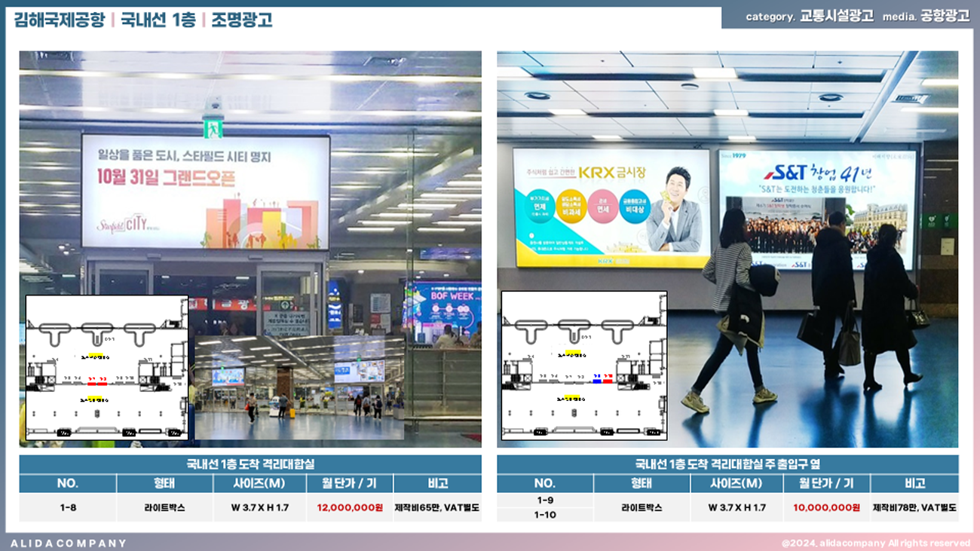
Task: Click the 교통시설광고 category label
Action: tap(837, 17)
